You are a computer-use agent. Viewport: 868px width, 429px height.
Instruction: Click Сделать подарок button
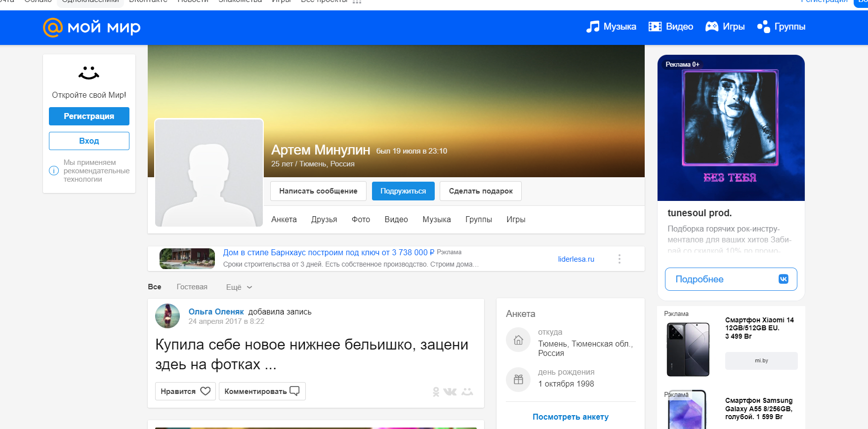(x=481, y=191)
